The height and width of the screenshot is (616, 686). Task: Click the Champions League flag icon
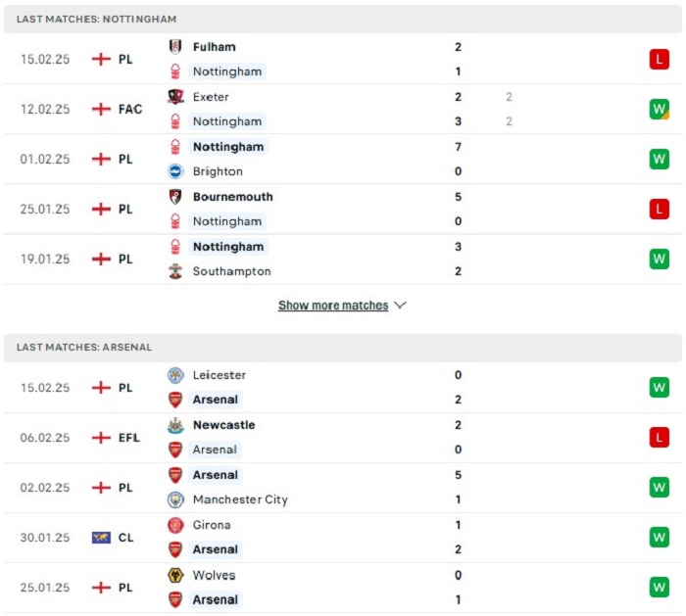click(x=101, y=538)
